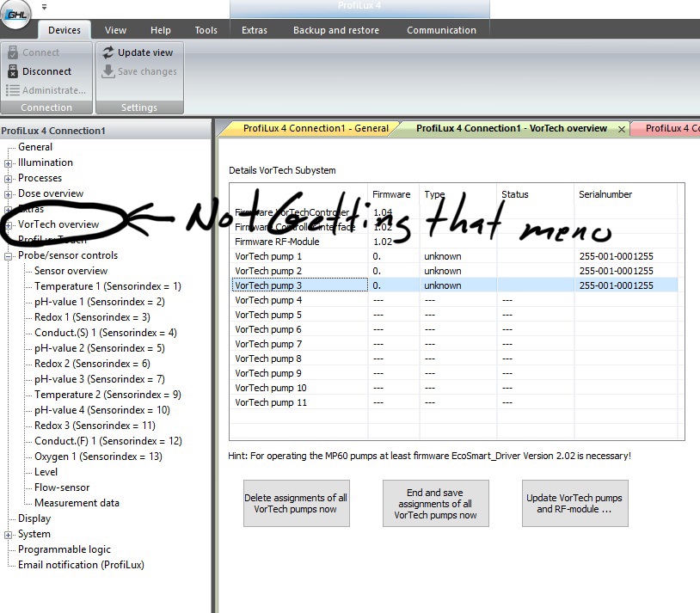Image resolution: width=700 pixels, height=613 pixels.
Task: Open the Tools ribbon tab
Action: pos(206,30)
